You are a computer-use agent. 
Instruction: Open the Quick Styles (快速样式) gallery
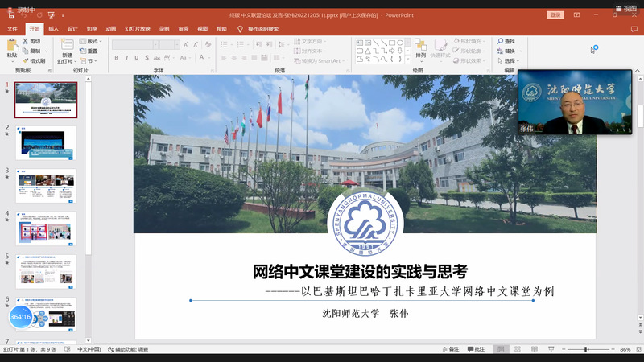coord(440,48)
